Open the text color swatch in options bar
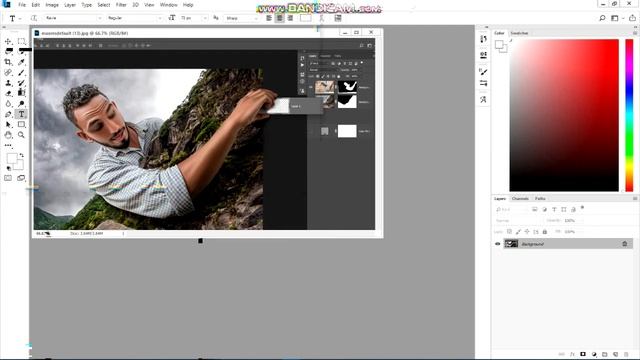 [305, 18]
